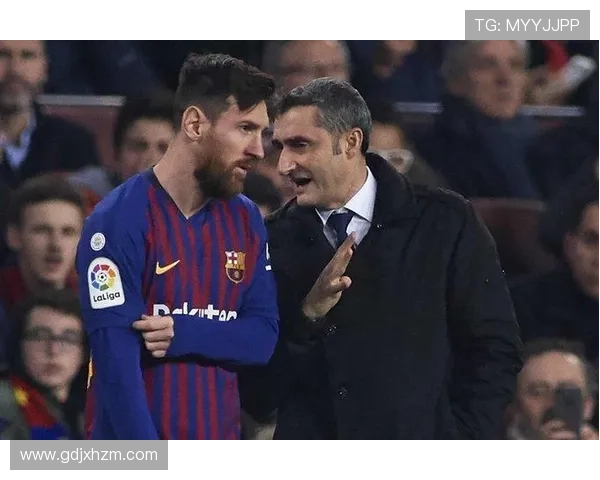Select the small round badge above LaLiga patch
The width and height of the screenshot is (600, 480).
click(x=98, y=242)
